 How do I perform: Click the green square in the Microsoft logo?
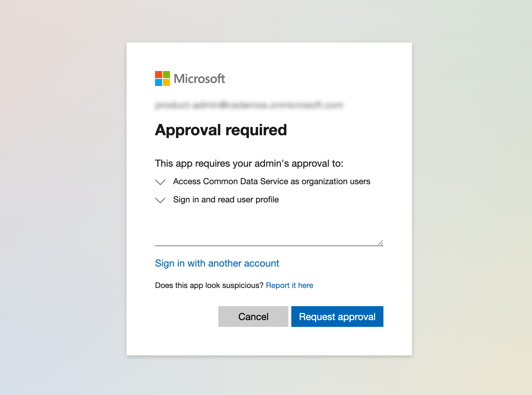click(x=166, y=74)
